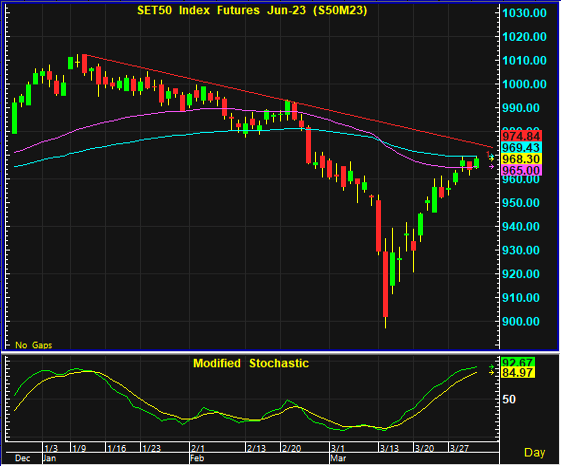The height and width of the screenshot is (466, 561).
Task: Click the 50 level on stochastic axis
Action: coord(509,399)
